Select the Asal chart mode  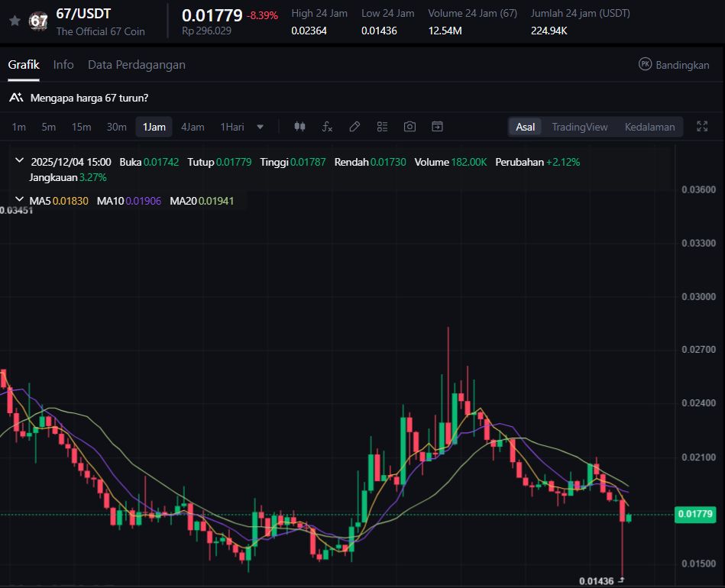point(525,127)
